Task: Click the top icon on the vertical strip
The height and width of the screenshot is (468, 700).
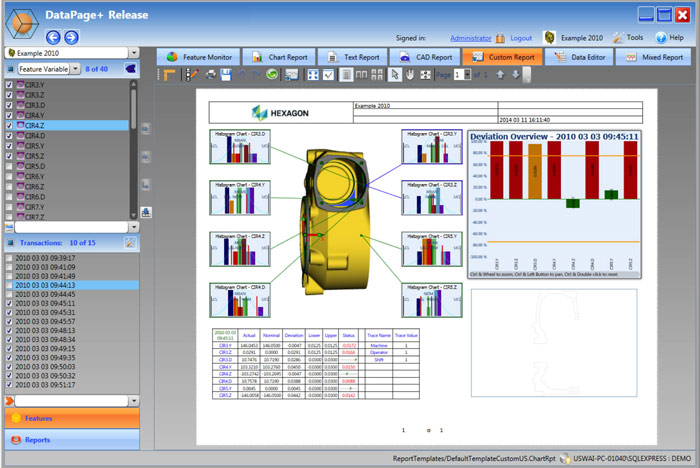Action: [x=146, y=129]
